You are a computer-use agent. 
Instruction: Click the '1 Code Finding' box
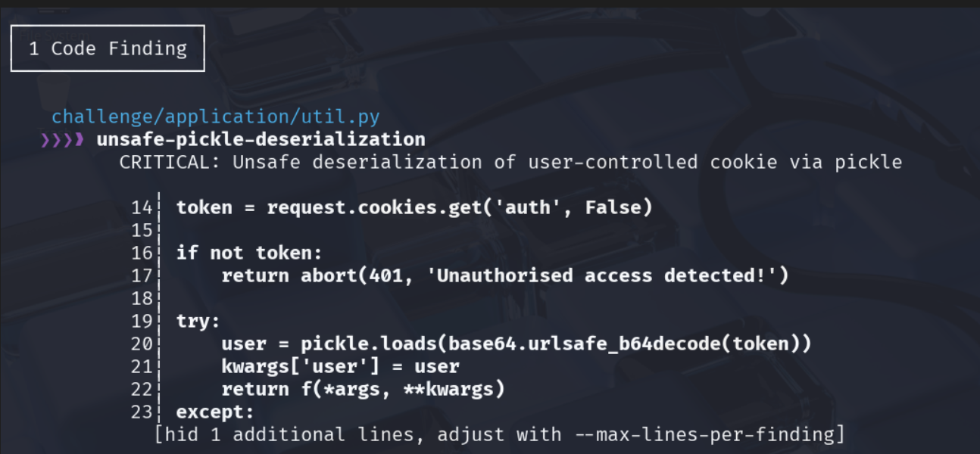pos(108,48)
